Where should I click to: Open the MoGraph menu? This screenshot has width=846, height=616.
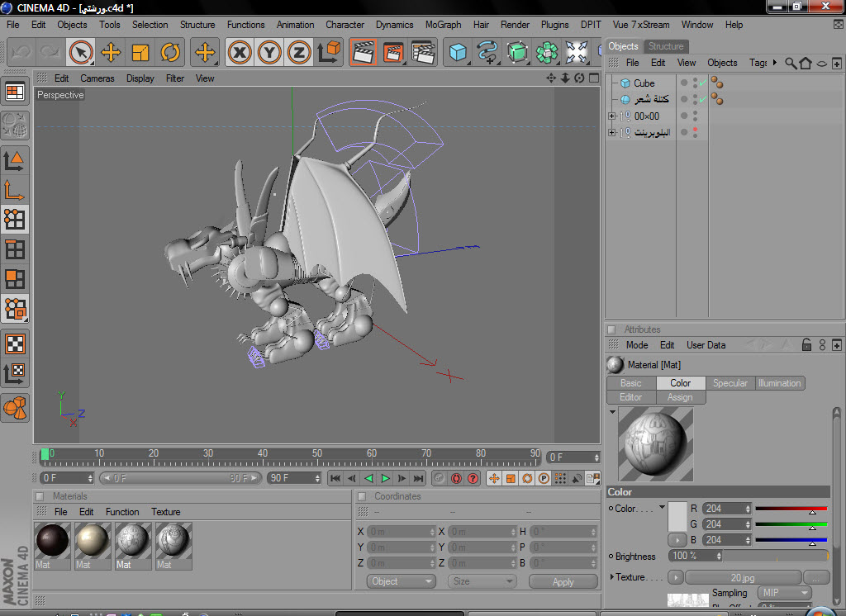point(443,25)
